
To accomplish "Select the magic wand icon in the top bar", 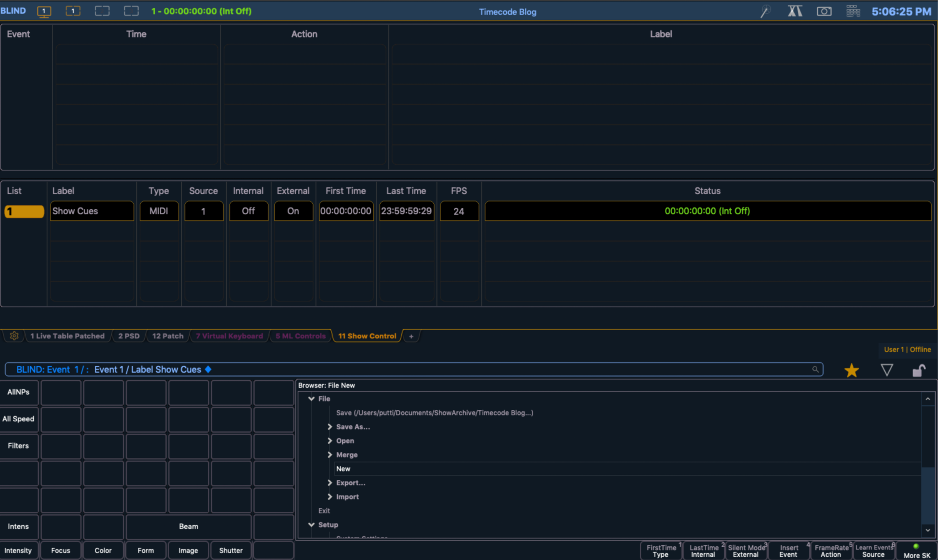I will pos(766,11).
